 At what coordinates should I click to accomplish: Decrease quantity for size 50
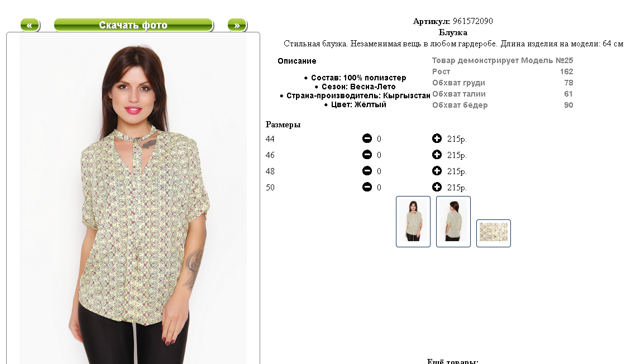click(367, 187)
